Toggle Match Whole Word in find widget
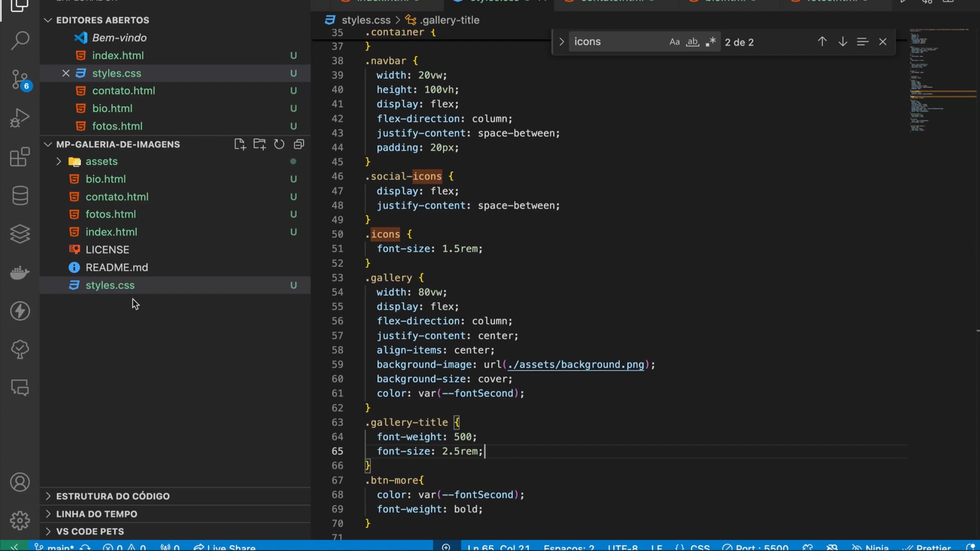This screenshot has height=551, width=980. click(692, 42)
